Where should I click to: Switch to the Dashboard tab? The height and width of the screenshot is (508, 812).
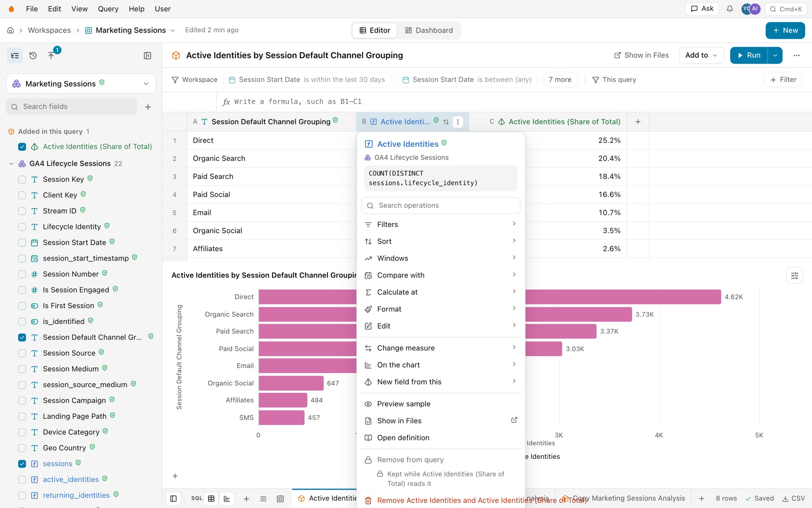429,30
